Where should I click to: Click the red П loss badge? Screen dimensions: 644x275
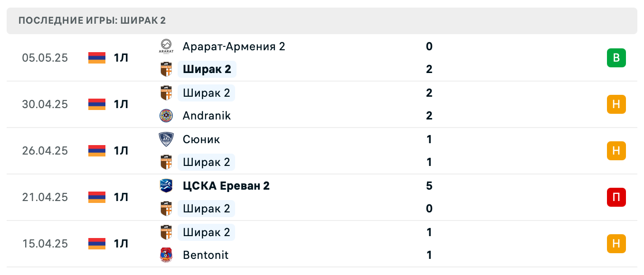tap(616, 197)
